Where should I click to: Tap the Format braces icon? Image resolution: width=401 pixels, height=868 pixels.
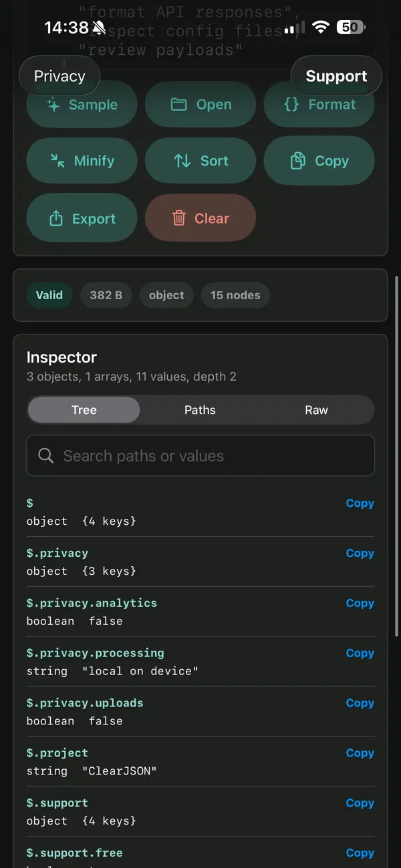[x=291, y=104]
